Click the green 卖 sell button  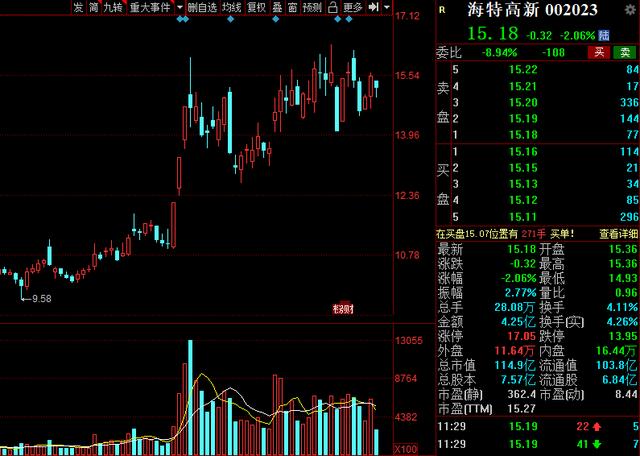tap(625, 52)
